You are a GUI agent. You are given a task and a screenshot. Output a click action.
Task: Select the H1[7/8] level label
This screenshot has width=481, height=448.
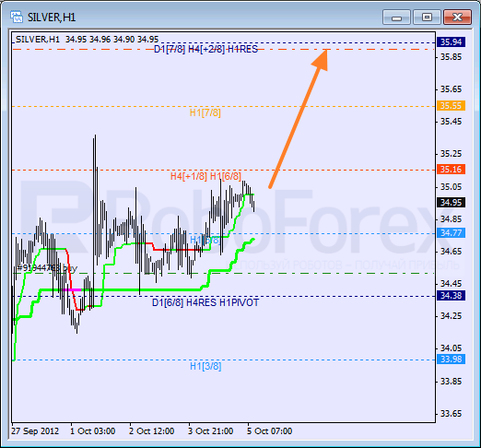[205, 112]
